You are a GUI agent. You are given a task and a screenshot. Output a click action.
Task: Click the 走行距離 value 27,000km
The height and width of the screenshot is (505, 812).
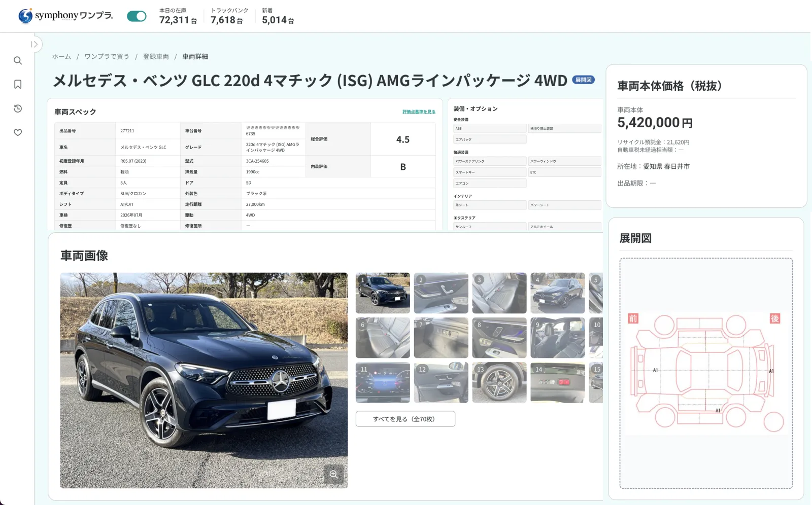255,204
